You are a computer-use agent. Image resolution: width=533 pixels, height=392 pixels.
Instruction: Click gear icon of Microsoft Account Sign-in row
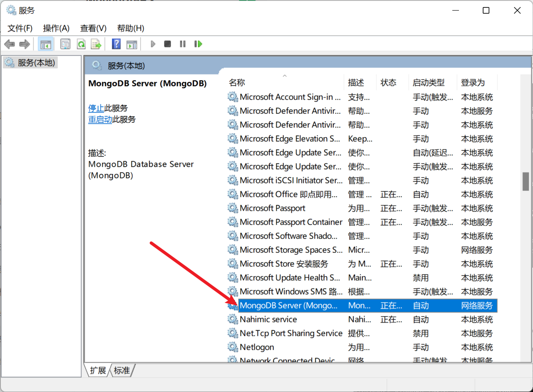233,97
